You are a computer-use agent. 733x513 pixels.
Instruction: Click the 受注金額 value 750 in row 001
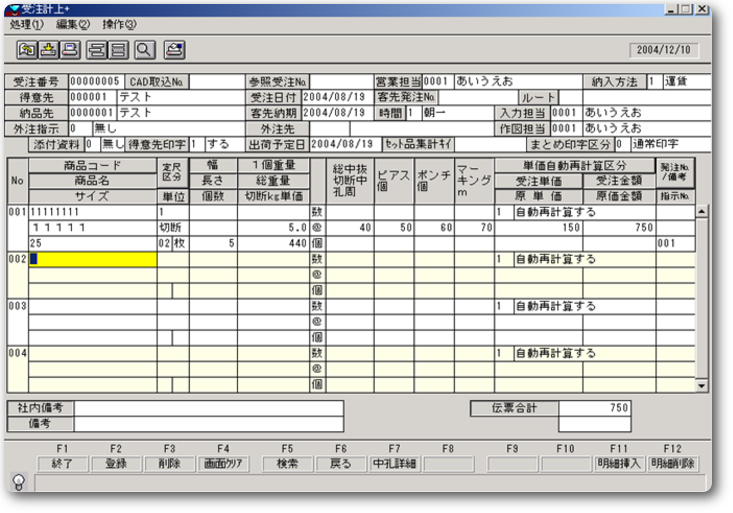click(x=644, y=228)
